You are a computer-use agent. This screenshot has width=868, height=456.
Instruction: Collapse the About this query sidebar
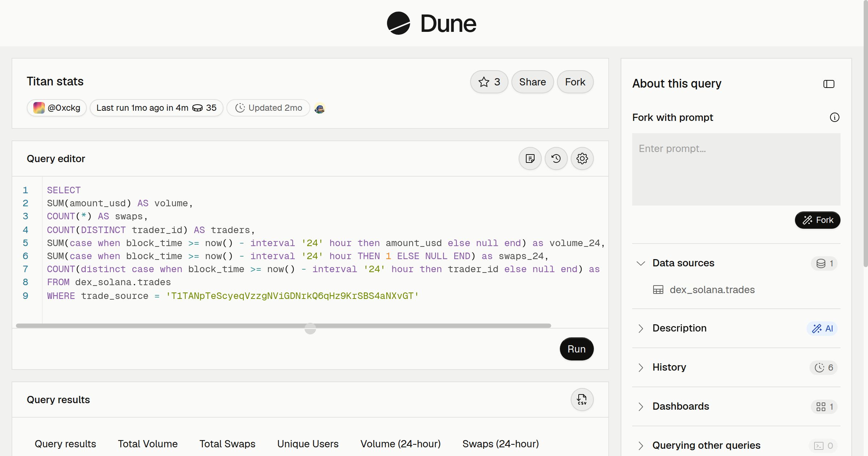829,84
